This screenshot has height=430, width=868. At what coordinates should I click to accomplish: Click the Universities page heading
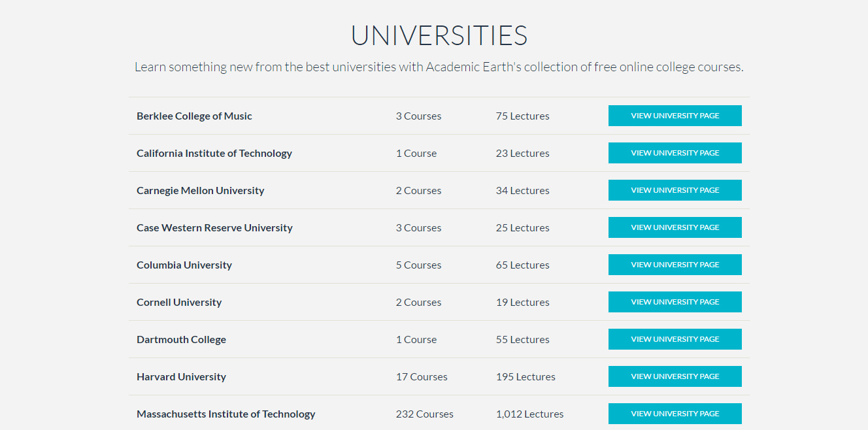click(439, 35)
